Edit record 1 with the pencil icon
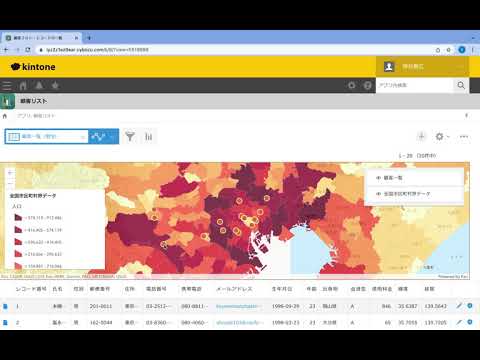Viewport: 480px width, 360px height. [x=459, y=306]
